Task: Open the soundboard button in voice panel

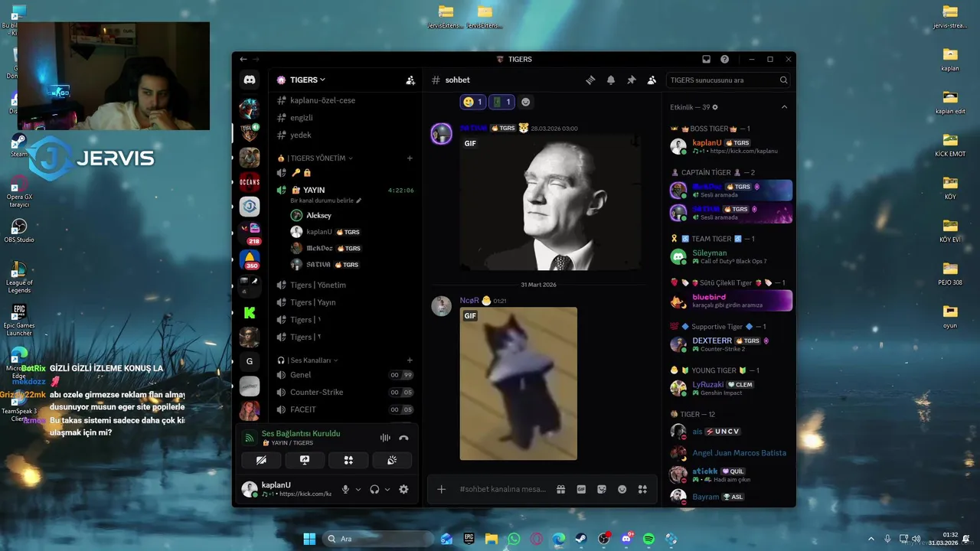Action: [392, 460]
